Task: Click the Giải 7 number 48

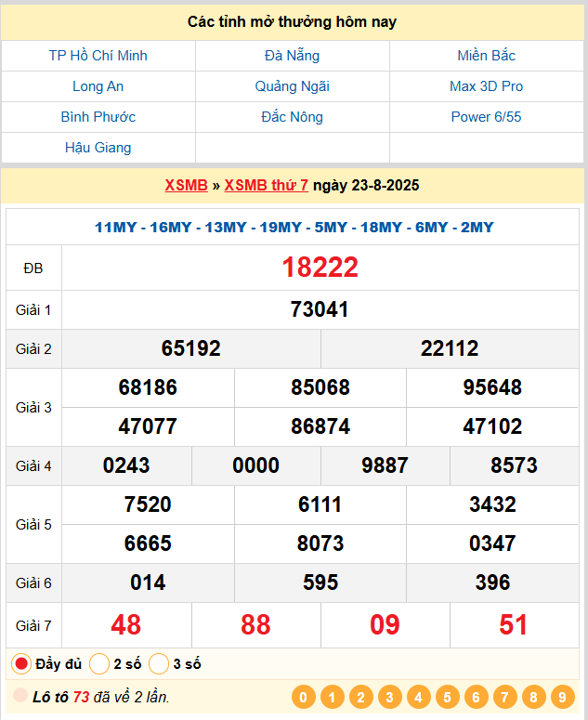Action: pos(126,625)
